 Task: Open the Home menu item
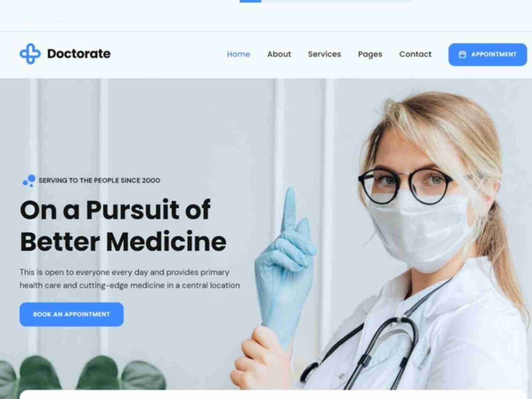[x=238, y=54]
